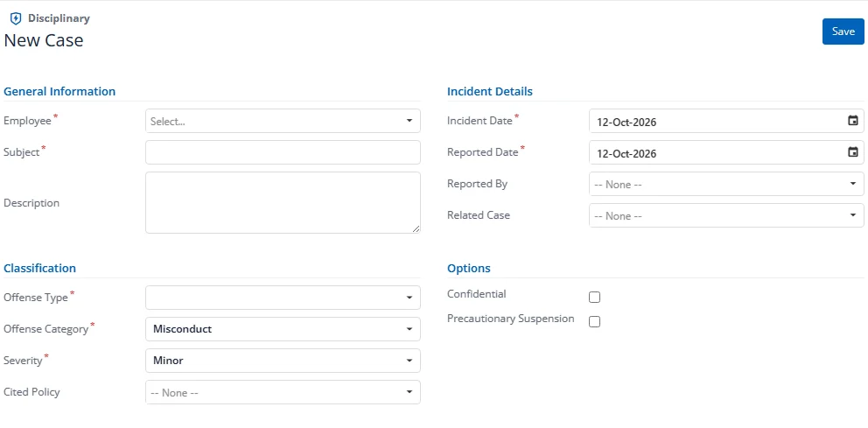Click the Employee field label

pyautogui.click(x=28, y=121)
